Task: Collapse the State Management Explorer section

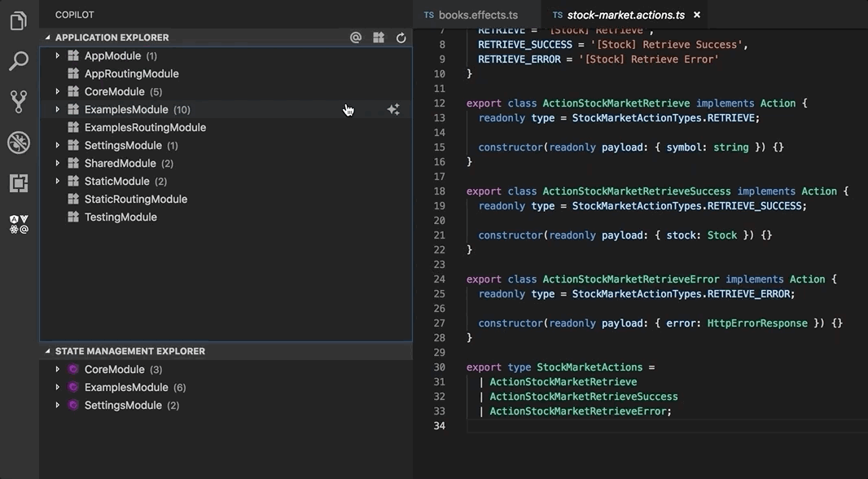Action: pos(47,351)
